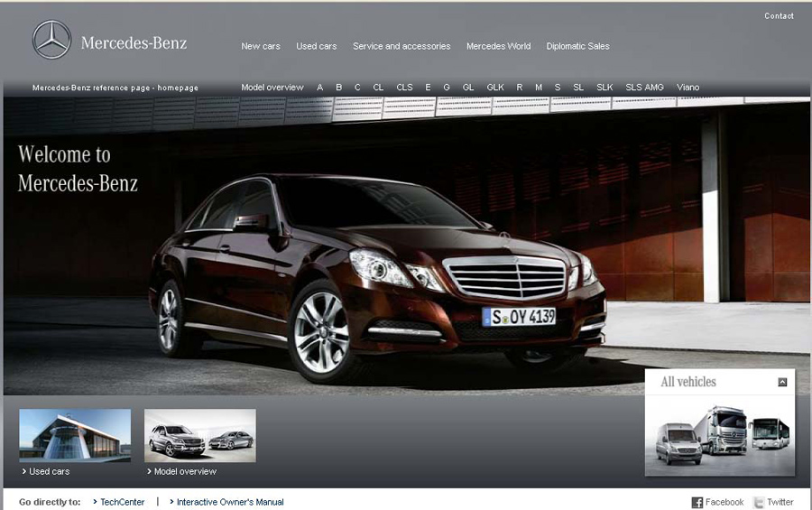
Task: Click the Used cars building thumbnail
Action: point(75,435)
